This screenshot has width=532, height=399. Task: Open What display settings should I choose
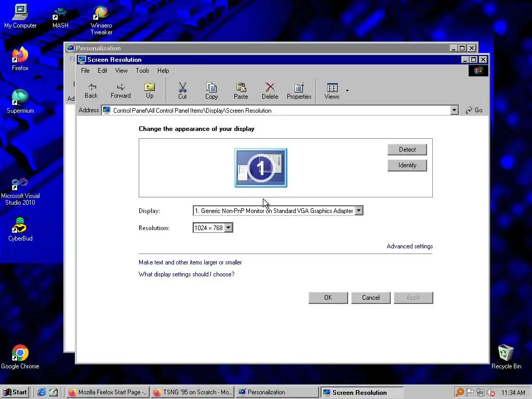(x=187, y=274)
